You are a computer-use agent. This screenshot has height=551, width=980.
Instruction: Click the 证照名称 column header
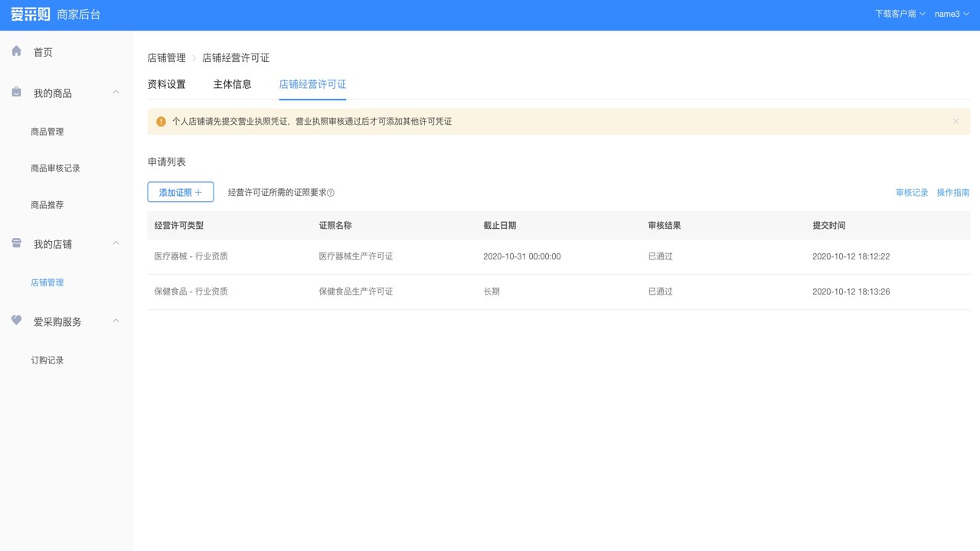[x=335, y=226]
